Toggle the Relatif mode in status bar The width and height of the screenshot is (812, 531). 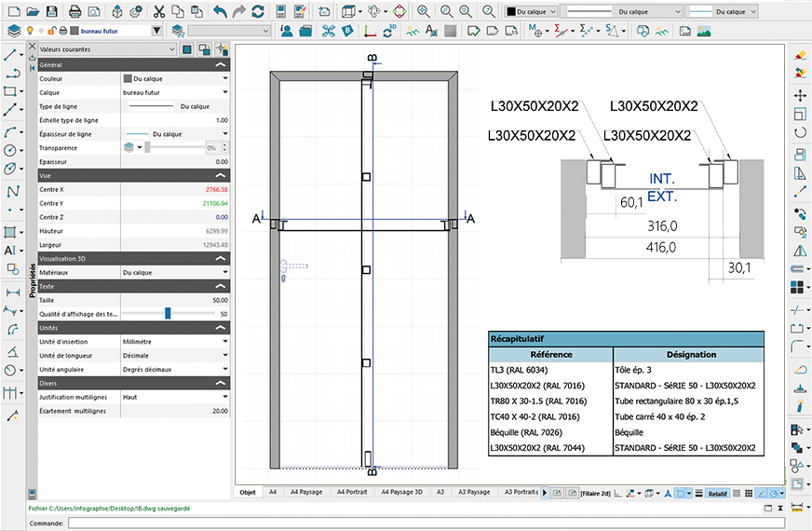click(x=716, y=492)
